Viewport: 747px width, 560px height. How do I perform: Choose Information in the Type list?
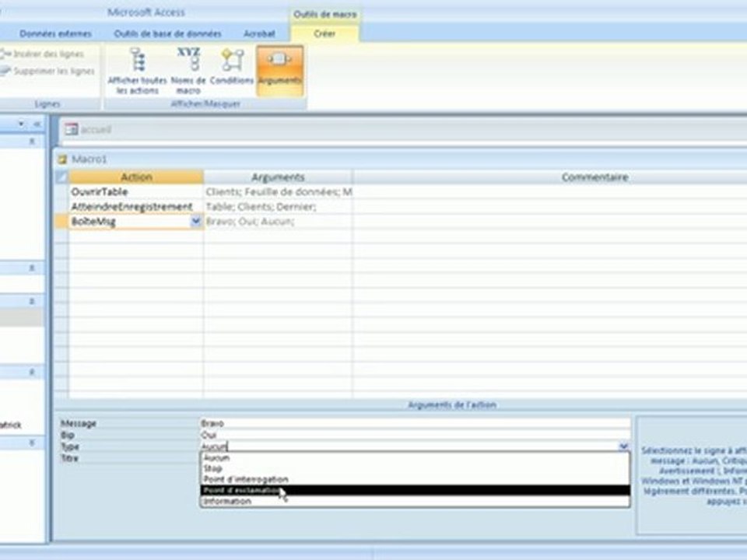point(415,502)
